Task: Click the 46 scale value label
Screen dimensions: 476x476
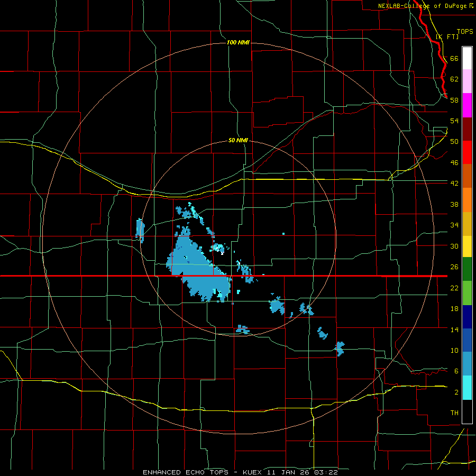Action: 454,163
